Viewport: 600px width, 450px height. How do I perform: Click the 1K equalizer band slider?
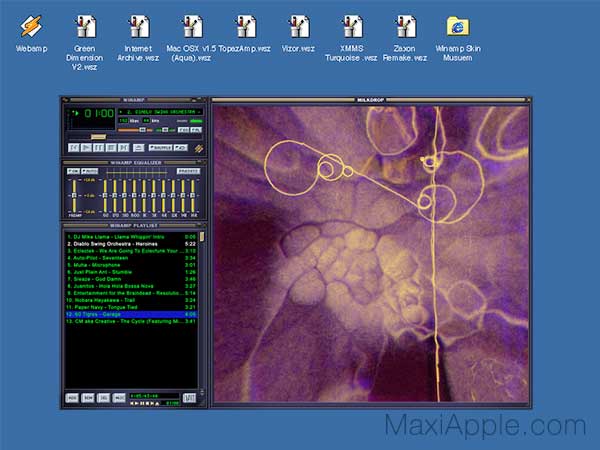coord(144,195)
